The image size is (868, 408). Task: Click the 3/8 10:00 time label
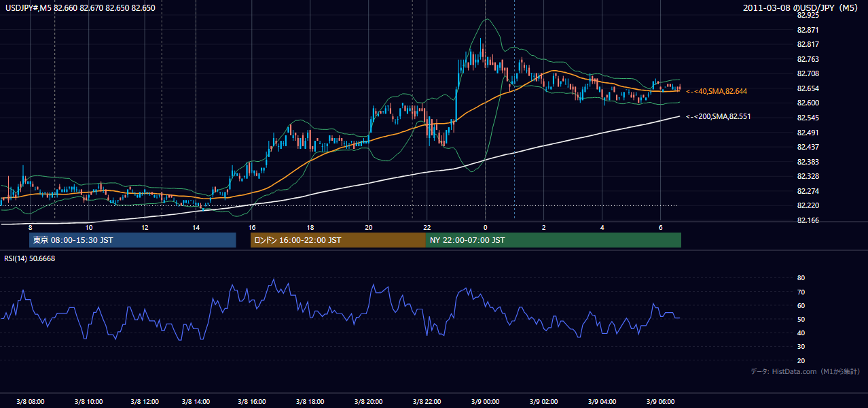88,402
